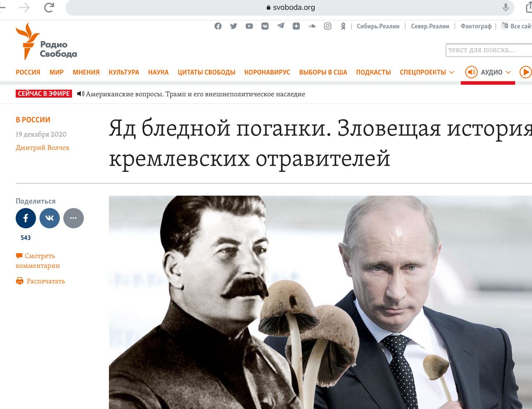Click the article header image
The image size is (532, 409).
pos(320,302)
